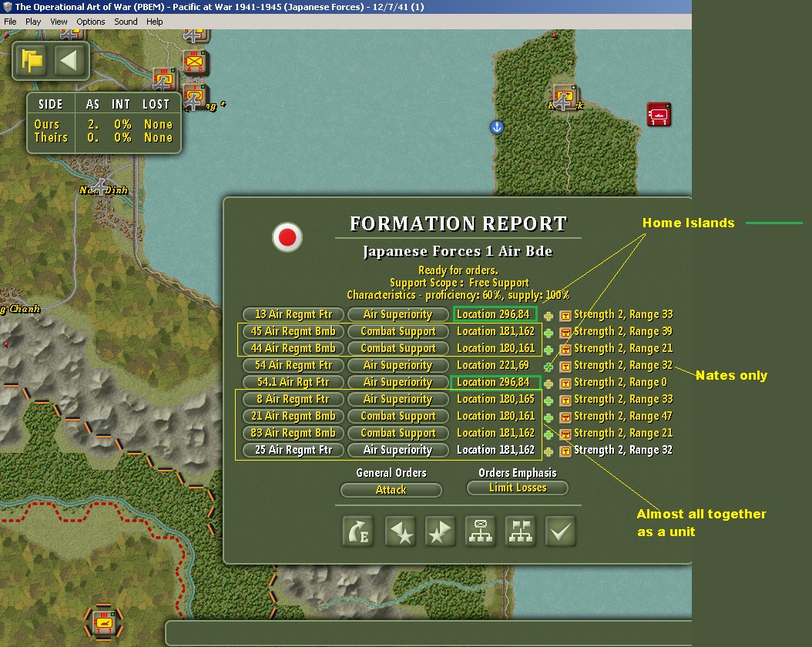This screenshot has width=812, height=647.
Task: Open the Play menu
Action: pyautogui.click(x=33, y=22)
